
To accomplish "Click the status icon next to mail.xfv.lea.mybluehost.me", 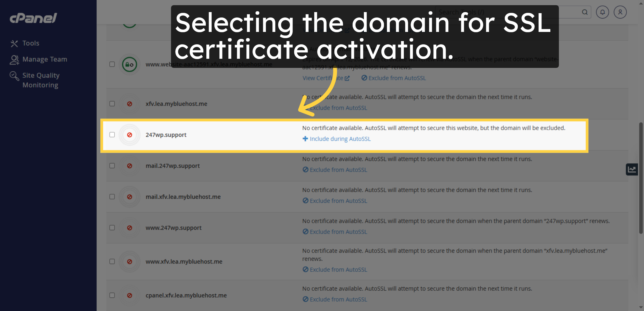I will tap(130, 197).
